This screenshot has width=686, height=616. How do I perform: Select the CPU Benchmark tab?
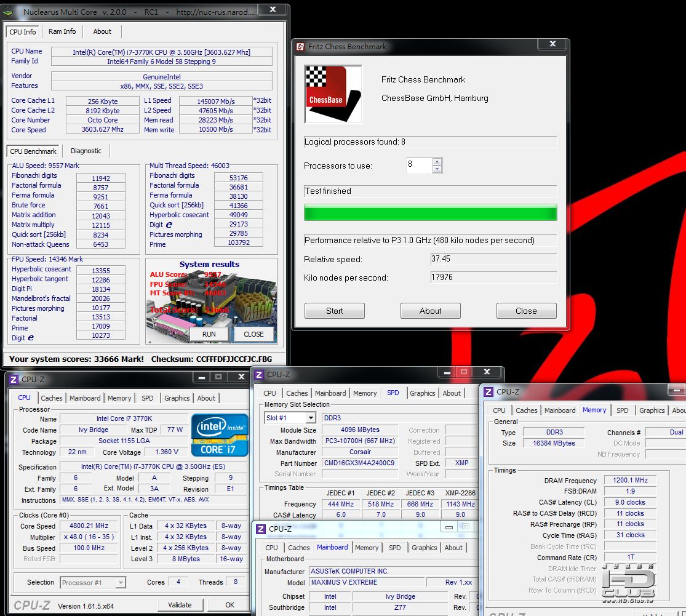33,151
